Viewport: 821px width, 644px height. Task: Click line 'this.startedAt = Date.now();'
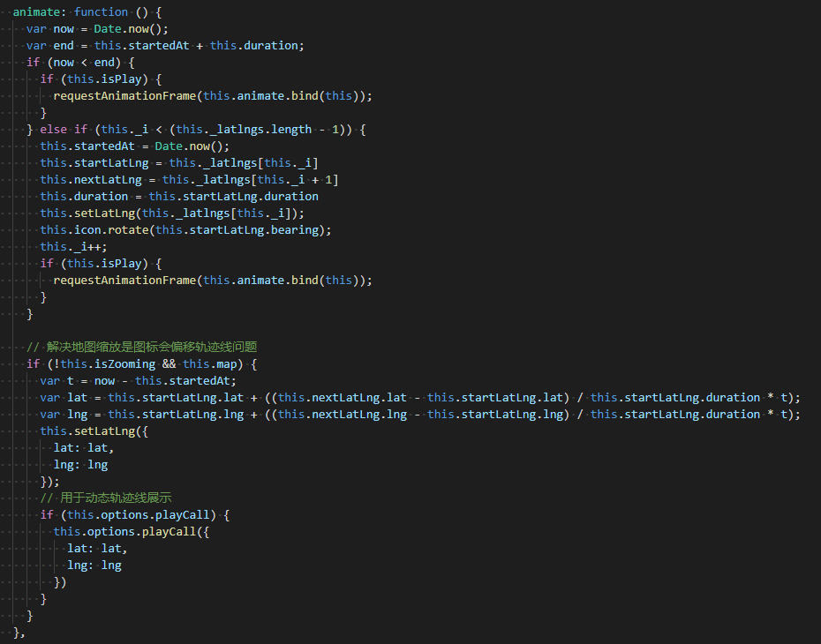coord(134,146)
